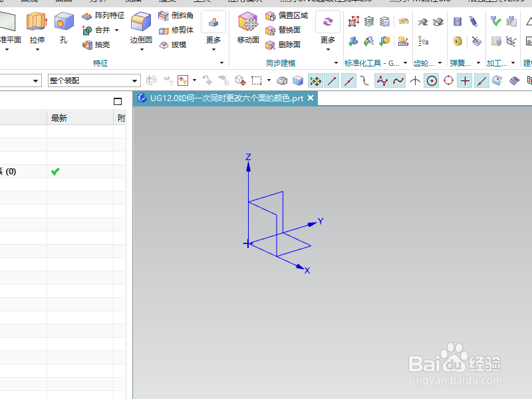Open 更多 in the 同步建模 group
Viewport: 532px width, 399px height.
(x=328, y=31)
